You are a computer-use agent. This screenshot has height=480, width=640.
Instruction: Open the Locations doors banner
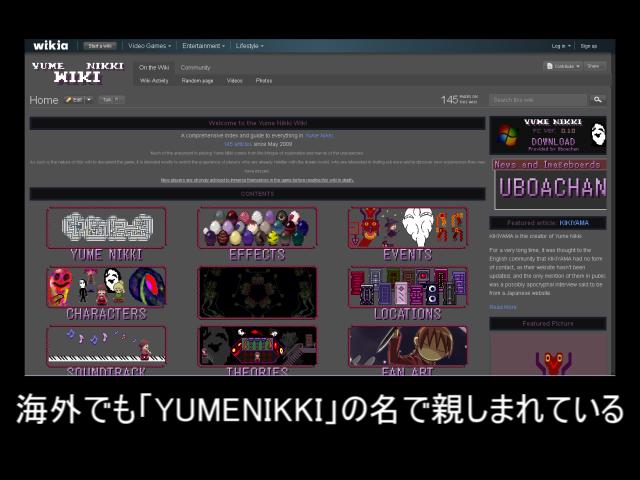[x=407, y=287]
